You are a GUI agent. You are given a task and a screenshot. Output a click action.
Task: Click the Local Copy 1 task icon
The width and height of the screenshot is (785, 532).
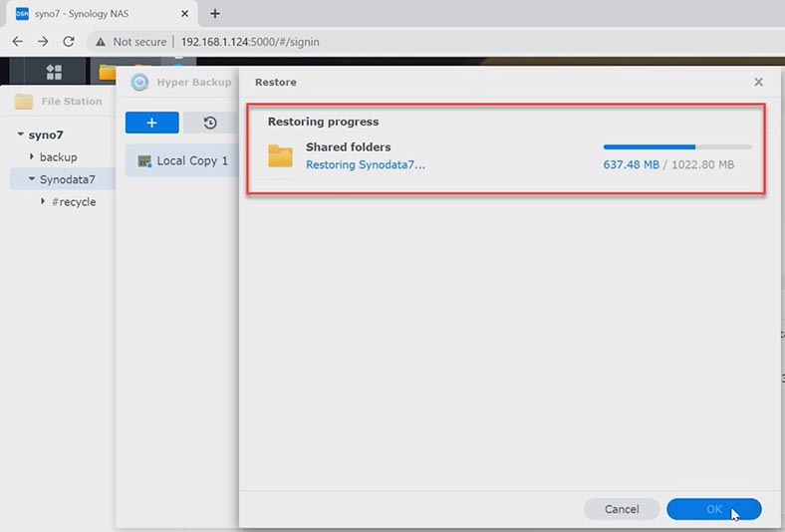144,161
